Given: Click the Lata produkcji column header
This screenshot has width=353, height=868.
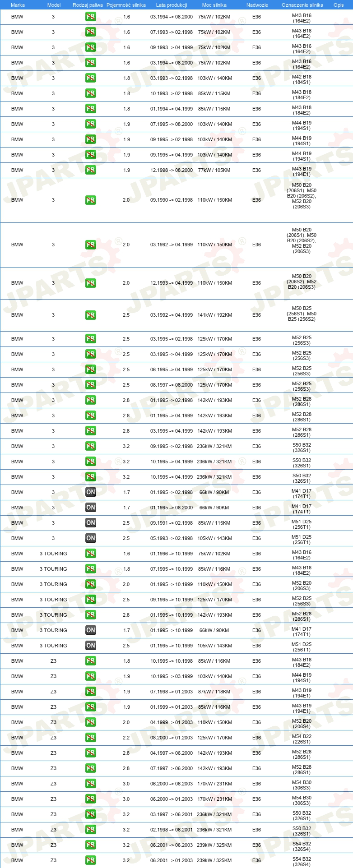Looking at the screenshot, I should [172, 5].
